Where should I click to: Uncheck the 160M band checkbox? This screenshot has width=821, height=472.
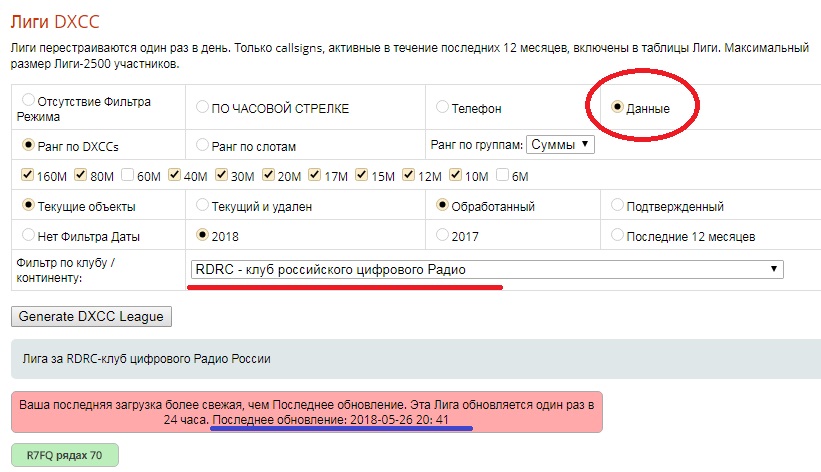pyautogui.click(x=27, y=176)
